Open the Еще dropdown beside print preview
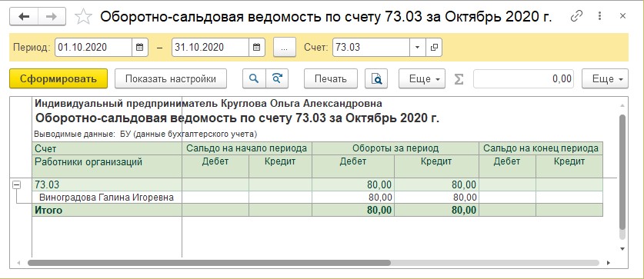The width and height of the screenshot is (644, 279). [422, 78]
